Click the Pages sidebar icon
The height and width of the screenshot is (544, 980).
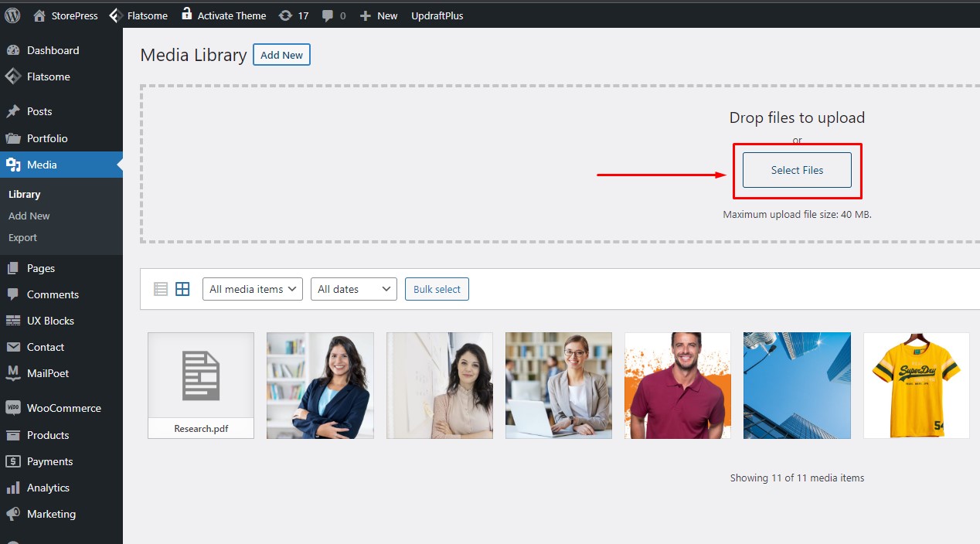[x=13, y=268]
